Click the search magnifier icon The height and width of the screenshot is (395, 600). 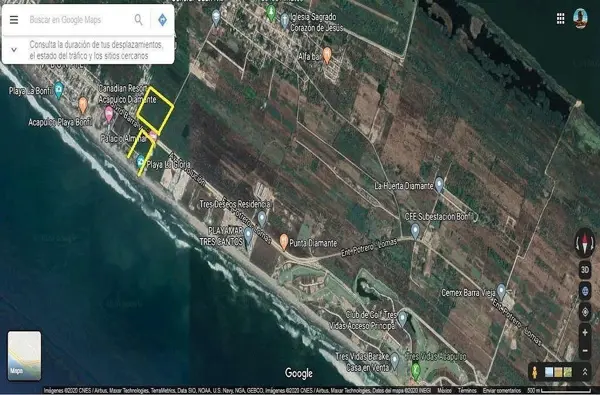139,20
